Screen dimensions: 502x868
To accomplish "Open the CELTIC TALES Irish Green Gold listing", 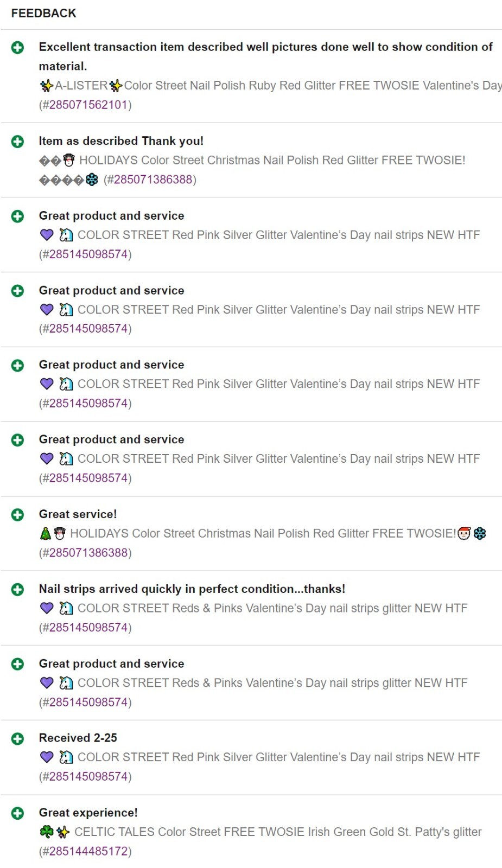I will coord(277,832).
